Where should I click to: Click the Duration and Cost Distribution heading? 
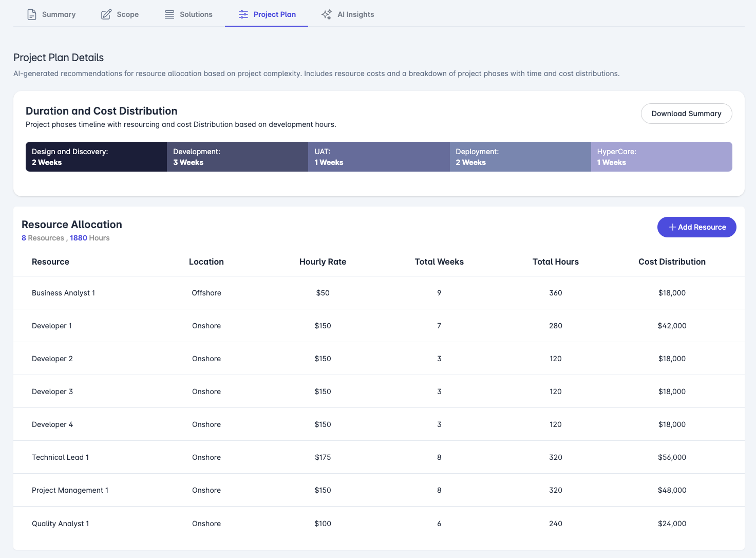click(102, 111)
